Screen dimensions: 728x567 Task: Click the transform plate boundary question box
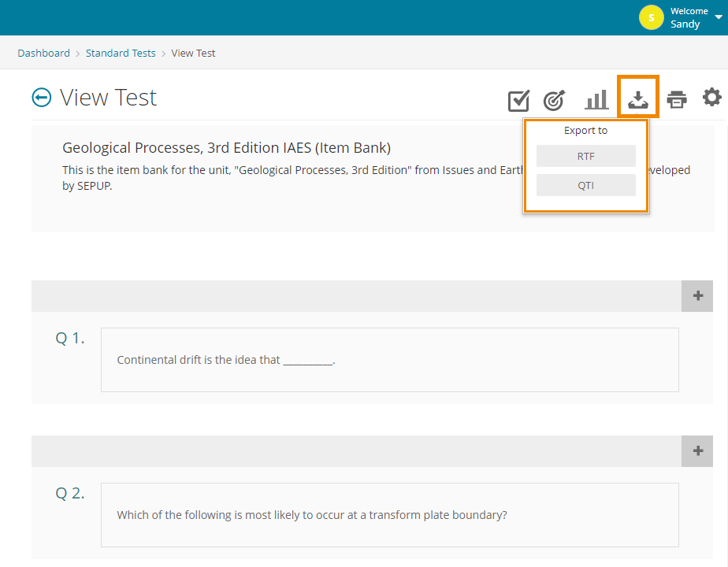tap(389, 514)
